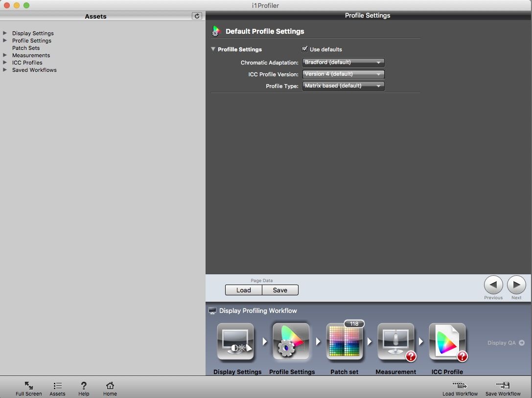
Task: Click the Display Profiling Workflow monitor icon
Action: tap(212, 310)
